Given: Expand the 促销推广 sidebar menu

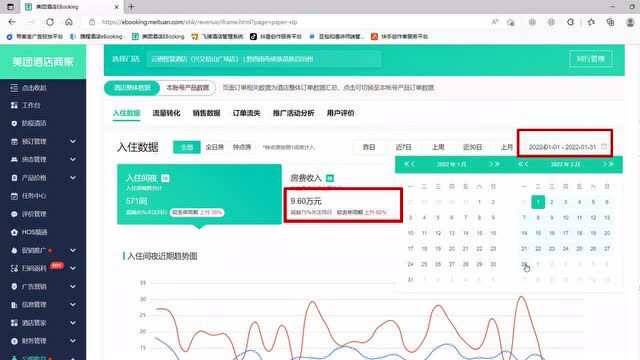Looking at the screenshot, I should click(x=73, y=250).
